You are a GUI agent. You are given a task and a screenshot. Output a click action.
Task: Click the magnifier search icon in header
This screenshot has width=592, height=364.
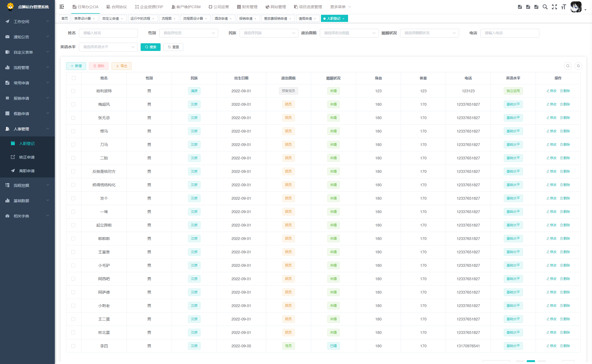click(545, 7)
